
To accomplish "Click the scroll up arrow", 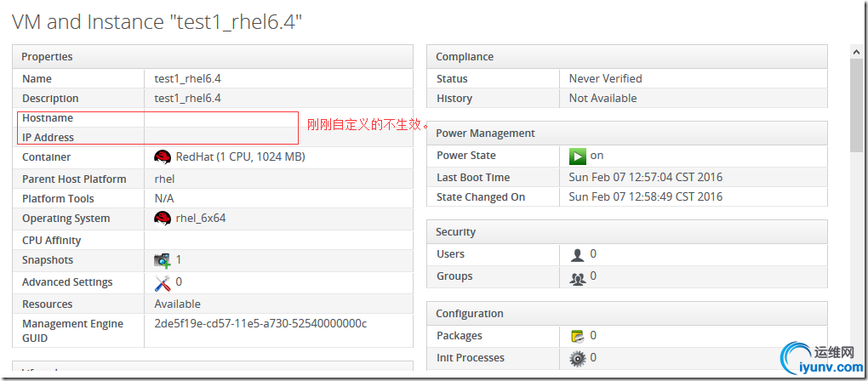I will pyautogui.click(x=858, y=52).
